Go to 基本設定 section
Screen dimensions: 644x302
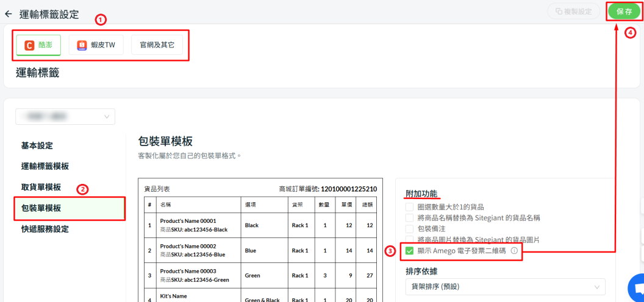point(37,146)
